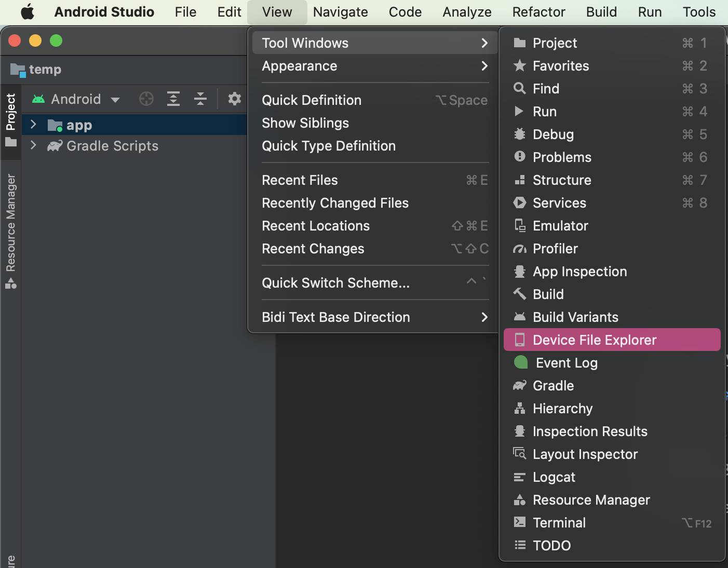
Task: Open the Android view dropdown
Action: coord(76,99)
